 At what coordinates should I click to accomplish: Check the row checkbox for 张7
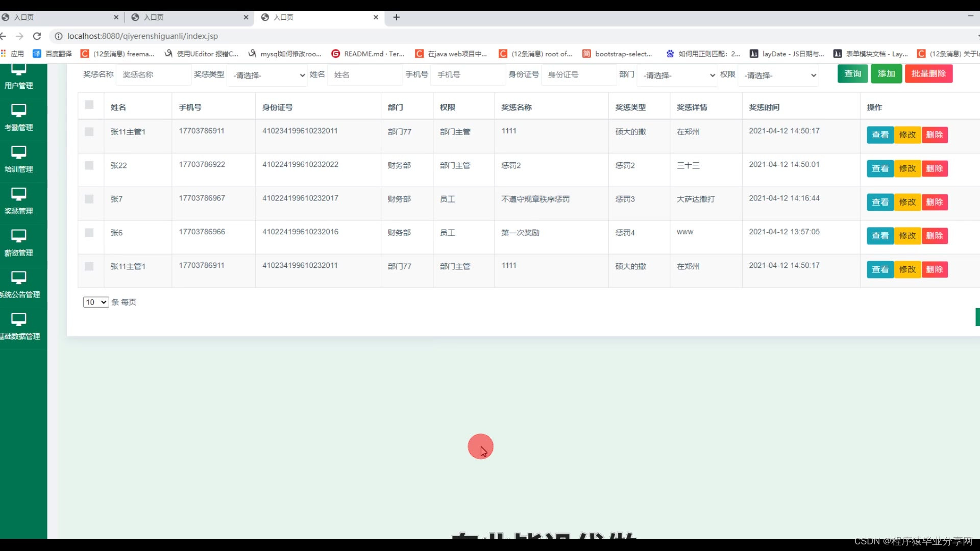89,199
